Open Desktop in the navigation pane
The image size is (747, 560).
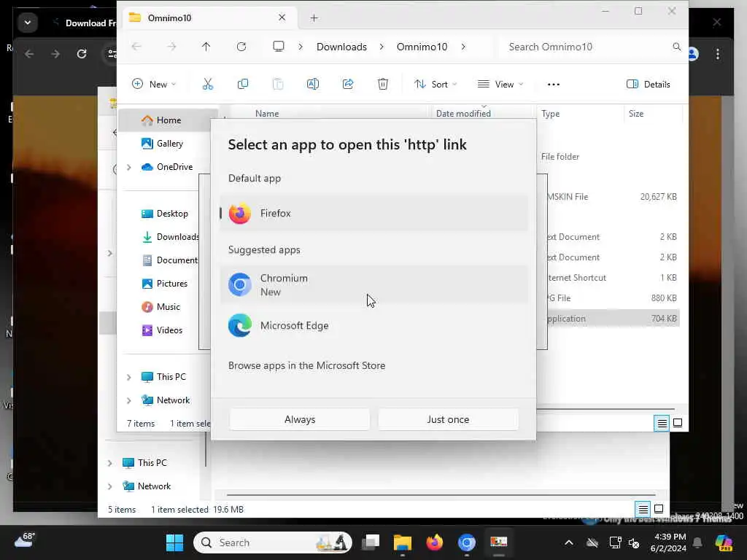click(x=165, y=214)
